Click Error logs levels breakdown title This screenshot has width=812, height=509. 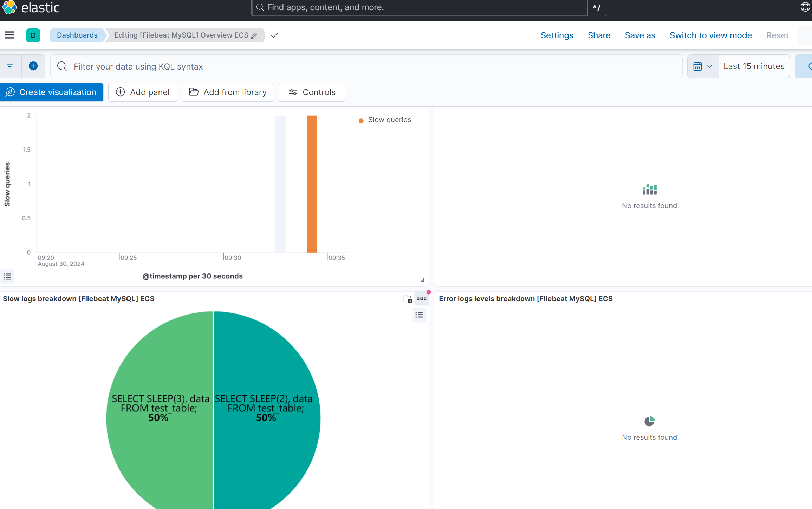(526, 299)
